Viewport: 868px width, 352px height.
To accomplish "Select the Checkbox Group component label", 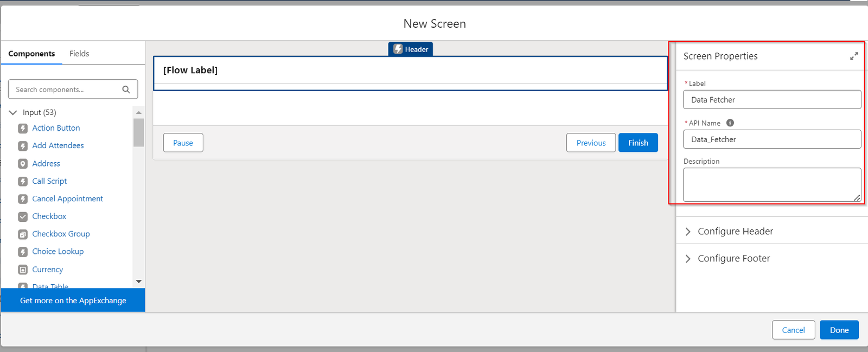I will 61,234.
